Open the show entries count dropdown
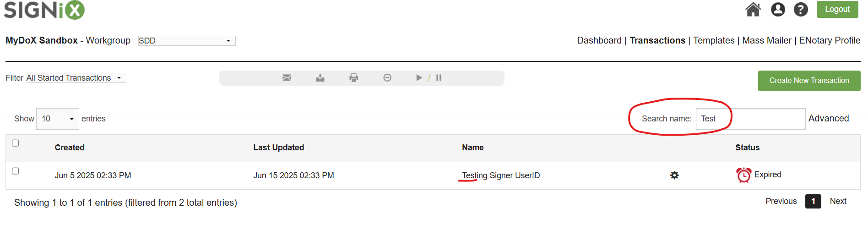Screen dimensions: 868x225 57,119
